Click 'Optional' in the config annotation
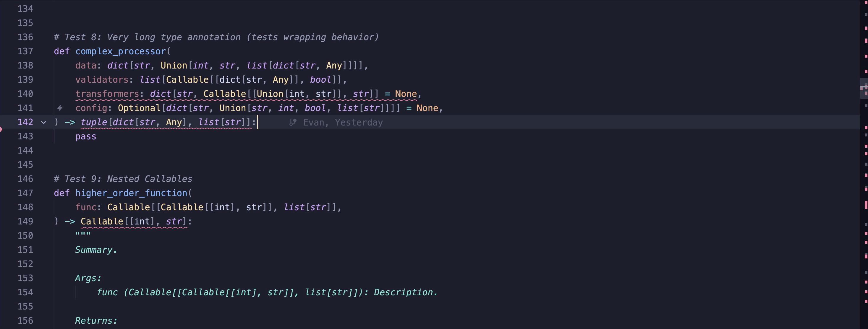868x329 pixels. pyautogui.click(x=139, y=108)
